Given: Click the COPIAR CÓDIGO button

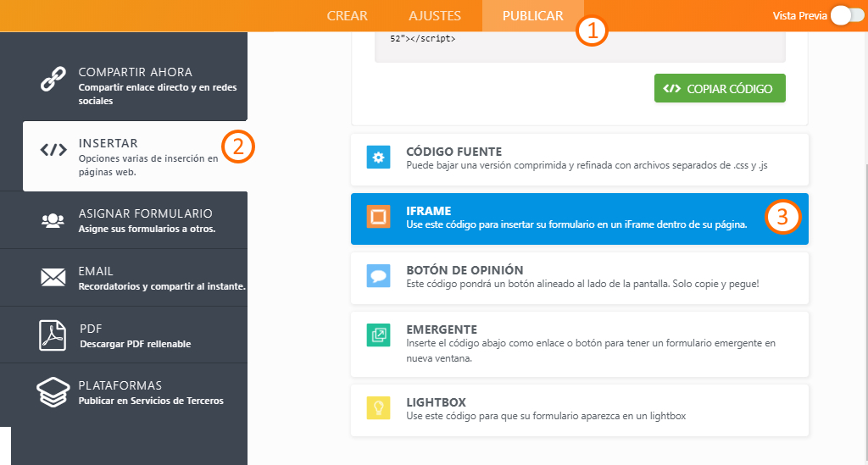Looking at the screenshot, I should pyautogui.click(x=720, y=88).
